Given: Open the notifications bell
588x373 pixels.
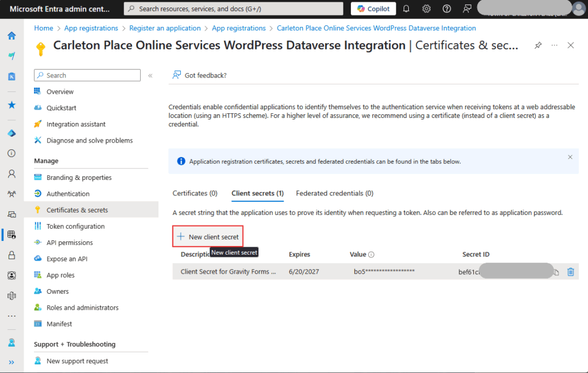Looking at the screenshot, I should pos(405,9).
